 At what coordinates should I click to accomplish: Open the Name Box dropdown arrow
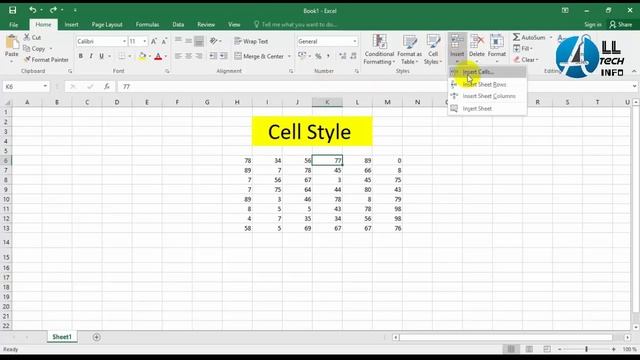45,86
